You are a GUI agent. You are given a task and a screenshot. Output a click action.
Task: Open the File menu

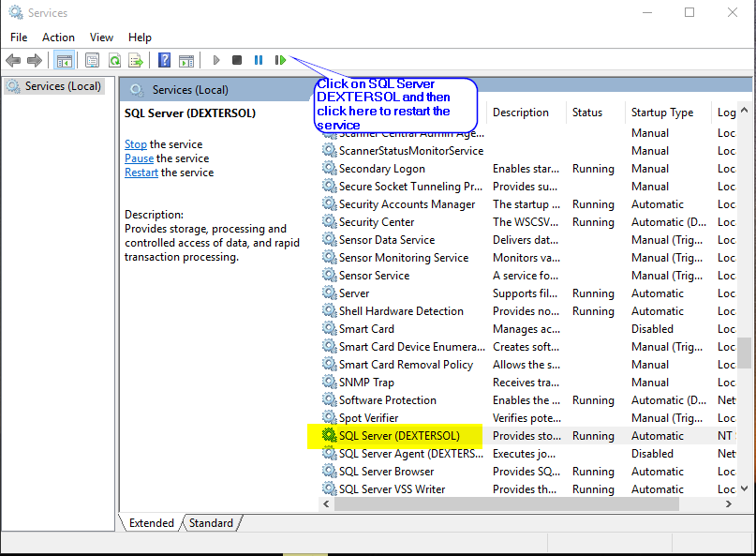tap(19, 38)
